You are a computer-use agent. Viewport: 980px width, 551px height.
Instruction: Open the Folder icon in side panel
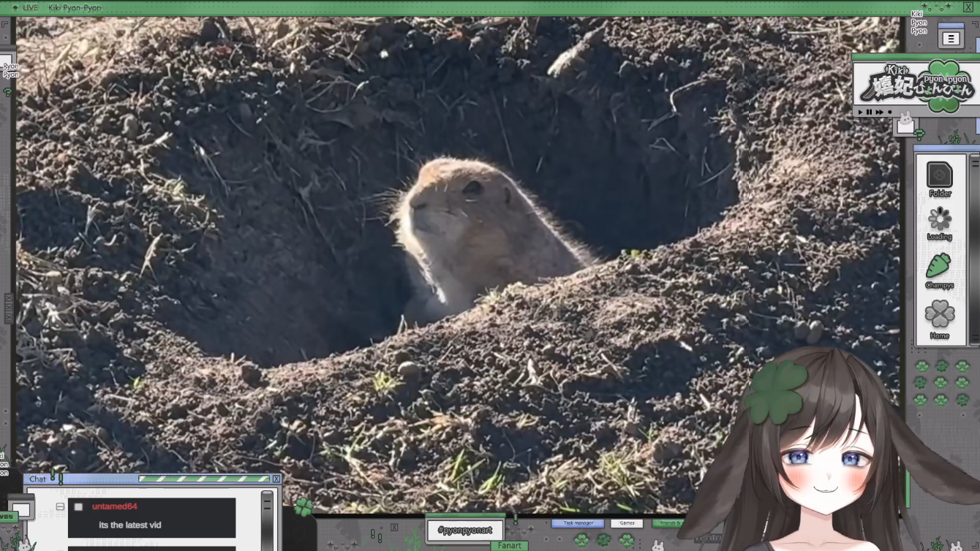[940, 175]
